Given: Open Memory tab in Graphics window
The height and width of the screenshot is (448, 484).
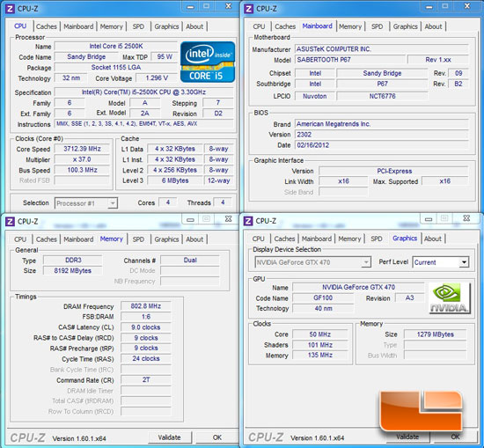Looking at the screenshot, I should click(349, 239).
